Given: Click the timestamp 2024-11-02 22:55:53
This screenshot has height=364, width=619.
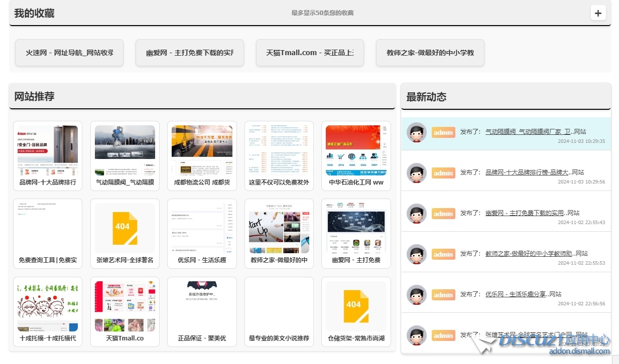Looking at the screenshot, I should 581,263.
